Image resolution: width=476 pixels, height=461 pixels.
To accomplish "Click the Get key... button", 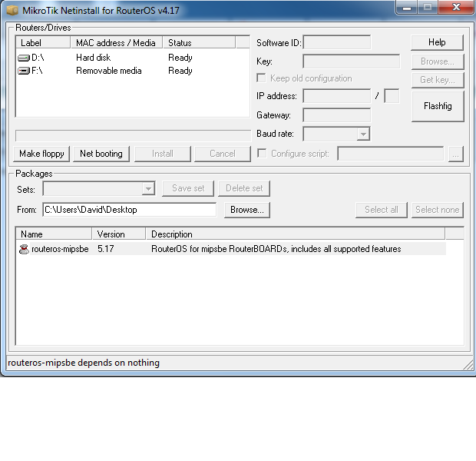I will click(438, 80).
